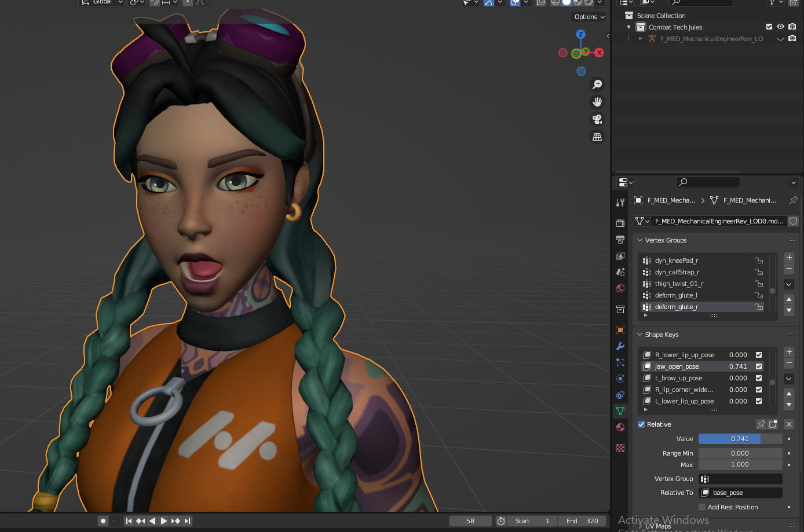The image size is (804, 532).
Task: Click the viewport zoom magnifier icon
Action: pos(597,85)
